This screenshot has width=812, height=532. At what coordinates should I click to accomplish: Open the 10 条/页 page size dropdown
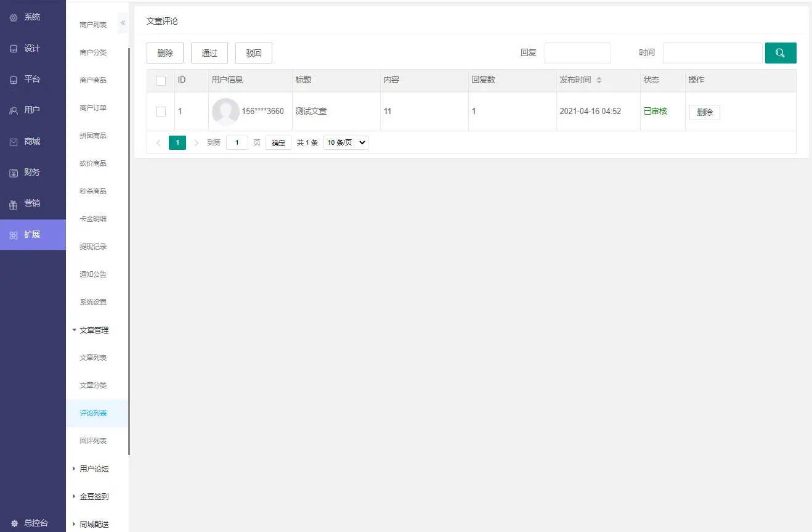click(346, 142)
